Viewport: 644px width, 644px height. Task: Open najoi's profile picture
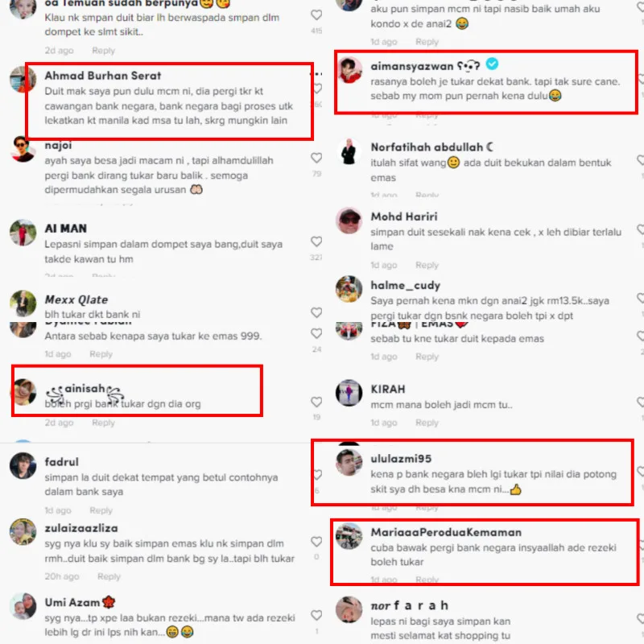[23, 149]
